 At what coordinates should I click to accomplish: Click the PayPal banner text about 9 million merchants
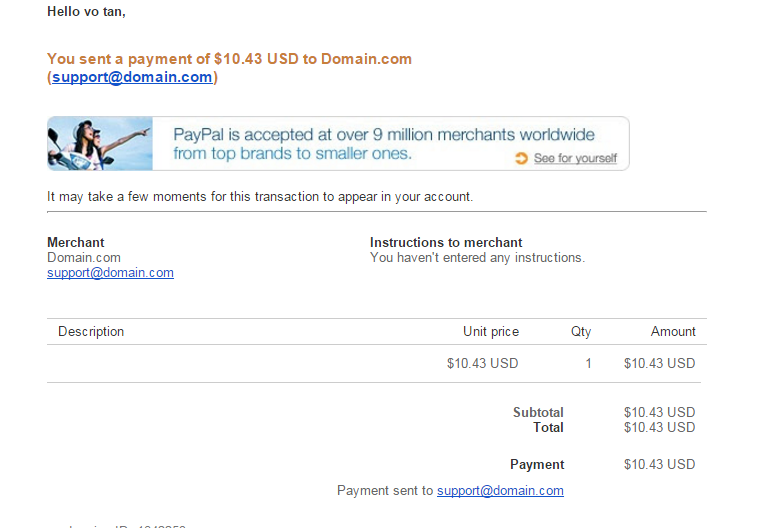pyautogui.click(x=384, y=143)
